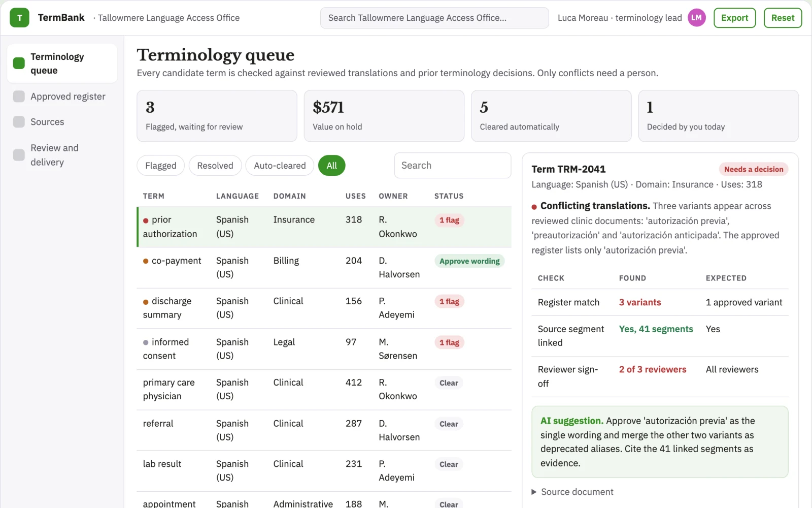Click the Value on hold card
The width and height of the screenshot is (812, 508).
[x=384, y=116]
